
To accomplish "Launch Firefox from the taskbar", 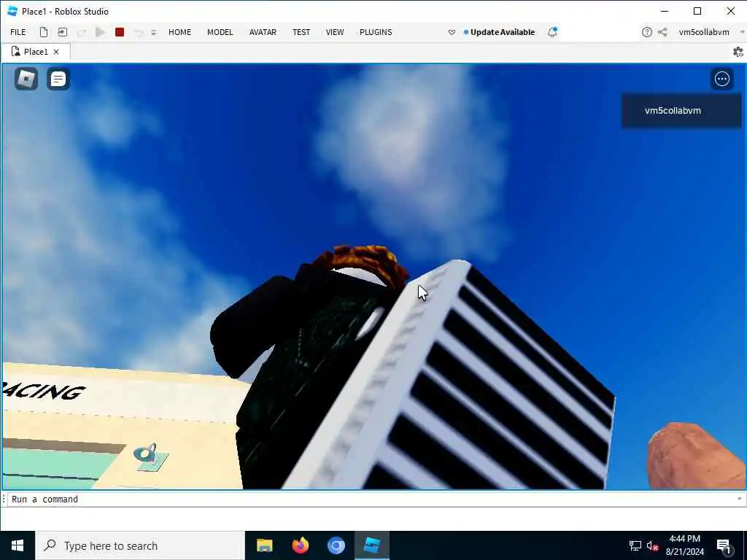I will pos(300,545).
